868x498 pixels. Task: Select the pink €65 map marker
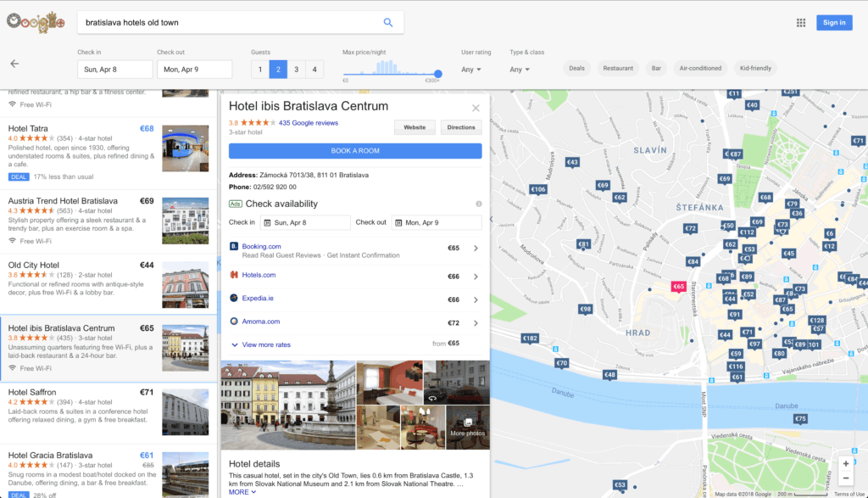(679, 287)
